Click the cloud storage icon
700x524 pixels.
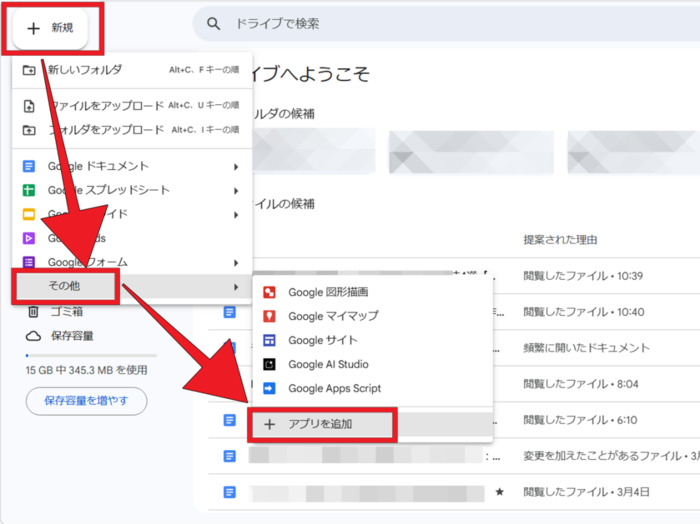click(x=33, y=336)
